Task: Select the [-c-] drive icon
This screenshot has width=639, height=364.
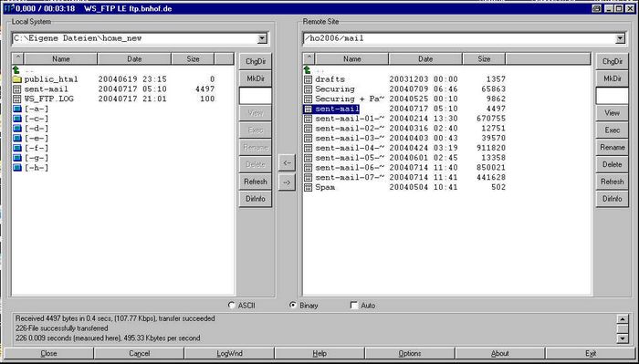Action: pyautogui.click(x=16, y=119)
